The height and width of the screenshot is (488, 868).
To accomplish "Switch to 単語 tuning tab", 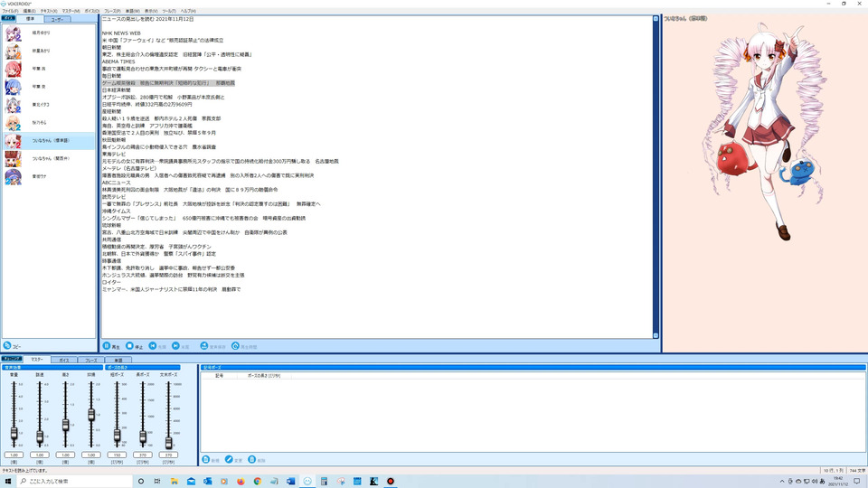I will click(118, 361).
